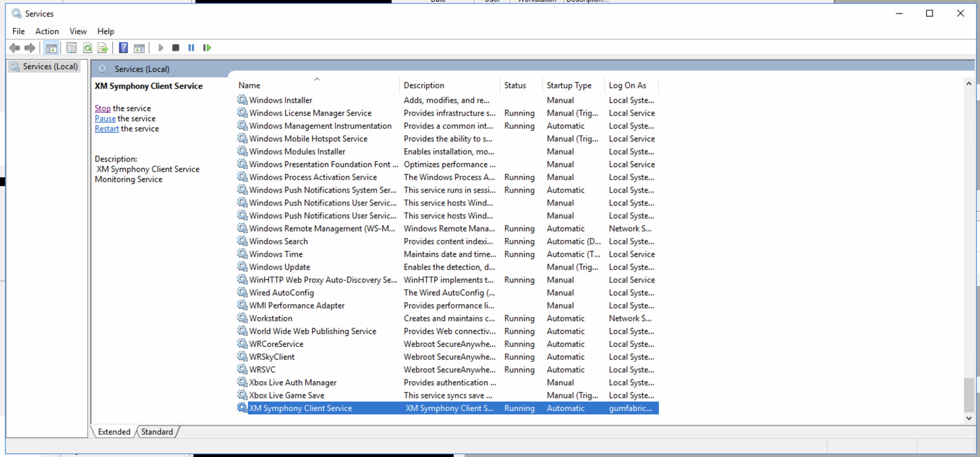980x457 pixels.
Task: Select Windows Push Notifications System Service row
Action: click(x=448, y=190)
